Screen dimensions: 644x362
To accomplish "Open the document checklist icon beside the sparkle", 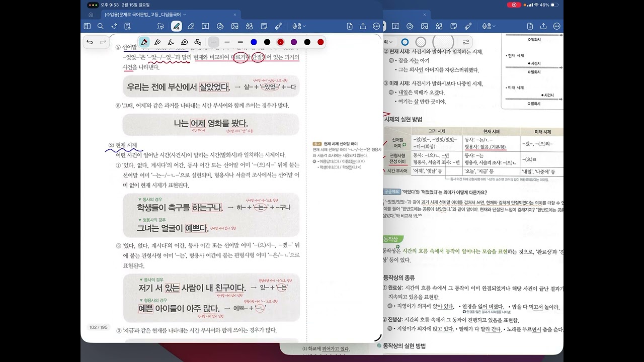I will pyautogui.click(x=127, y=26).
